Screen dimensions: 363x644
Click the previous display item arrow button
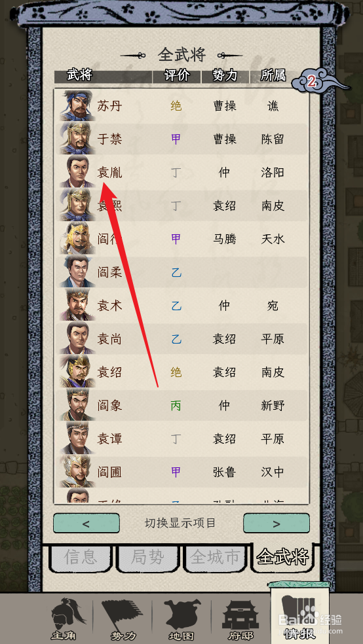86,524
